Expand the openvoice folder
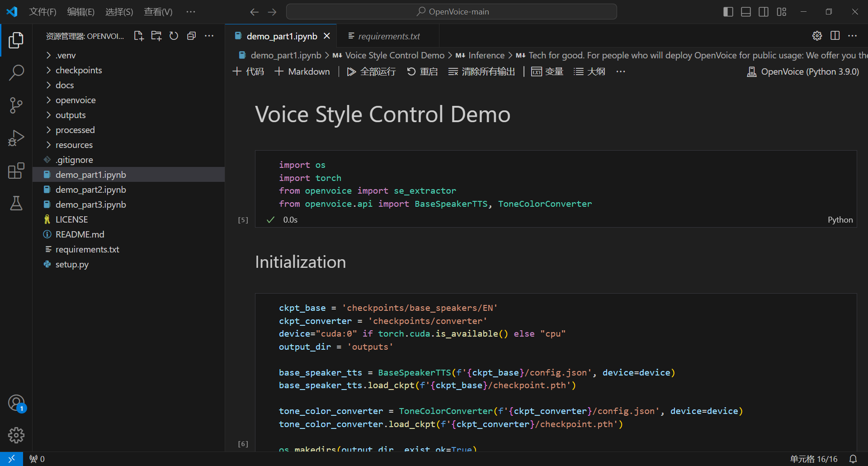Screen dimensions: 868x466 [x=128, y=100]
